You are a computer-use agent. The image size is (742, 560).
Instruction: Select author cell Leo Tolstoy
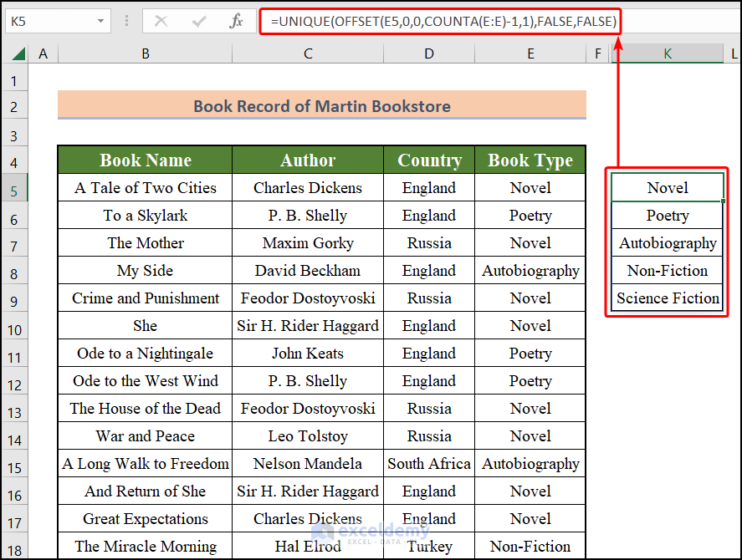(308, 435)
